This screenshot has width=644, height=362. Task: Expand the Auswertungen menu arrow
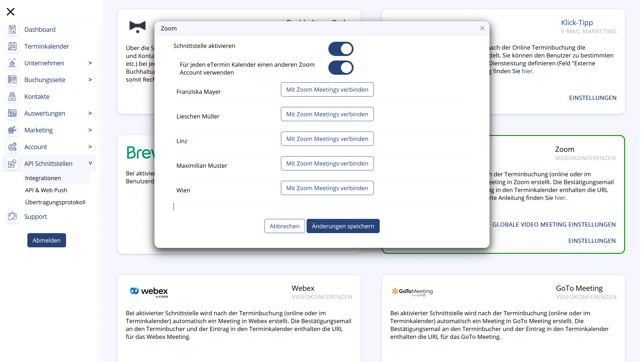[x=90, y=113]
